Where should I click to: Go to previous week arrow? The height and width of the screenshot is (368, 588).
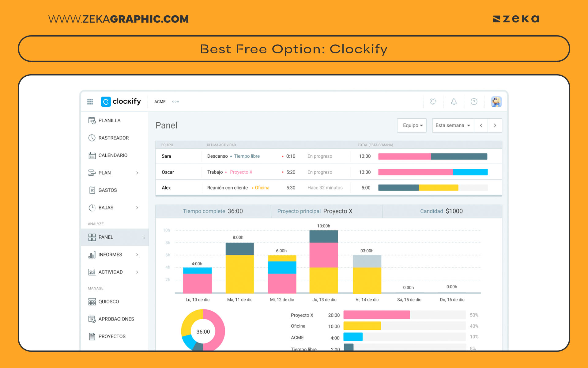coord(481,125)
